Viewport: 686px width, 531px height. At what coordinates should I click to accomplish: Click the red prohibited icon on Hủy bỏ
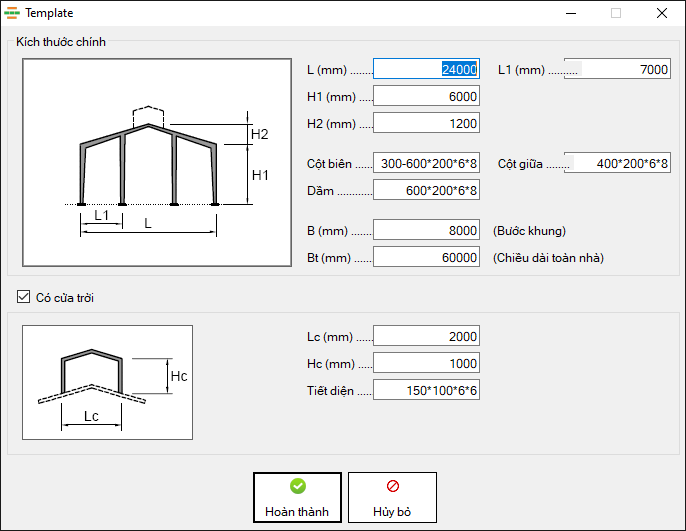pos(392,486)
